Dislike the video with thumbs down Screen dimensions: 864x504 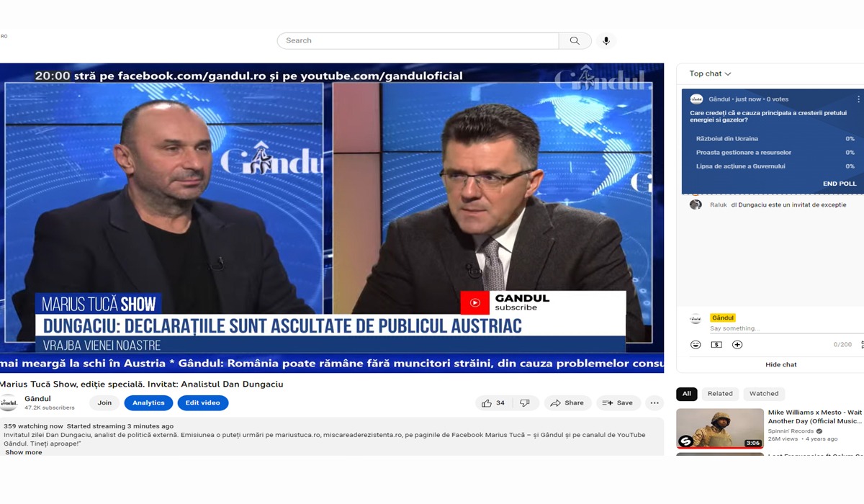coord(525,403)
